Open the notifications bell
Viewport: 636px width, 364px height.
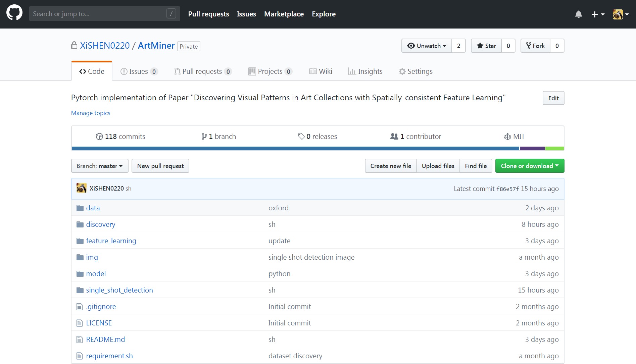[x=578, y=14]
